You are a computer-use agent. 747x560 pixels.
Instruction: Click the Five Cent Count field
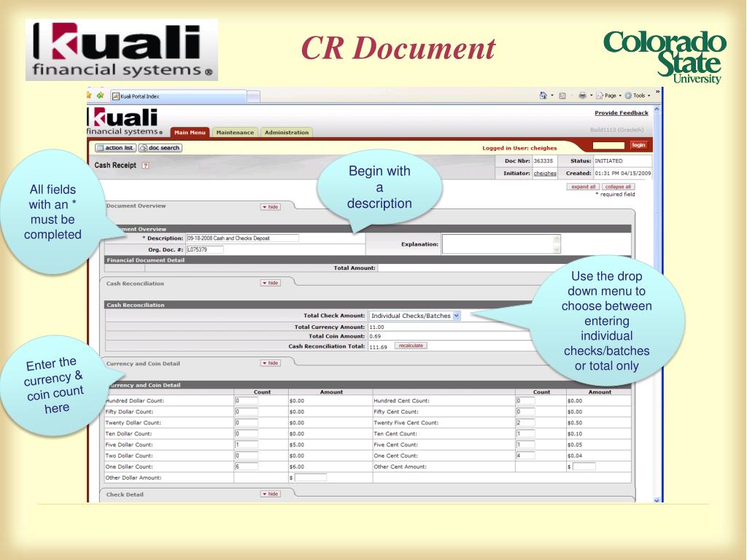coord(525,444)
